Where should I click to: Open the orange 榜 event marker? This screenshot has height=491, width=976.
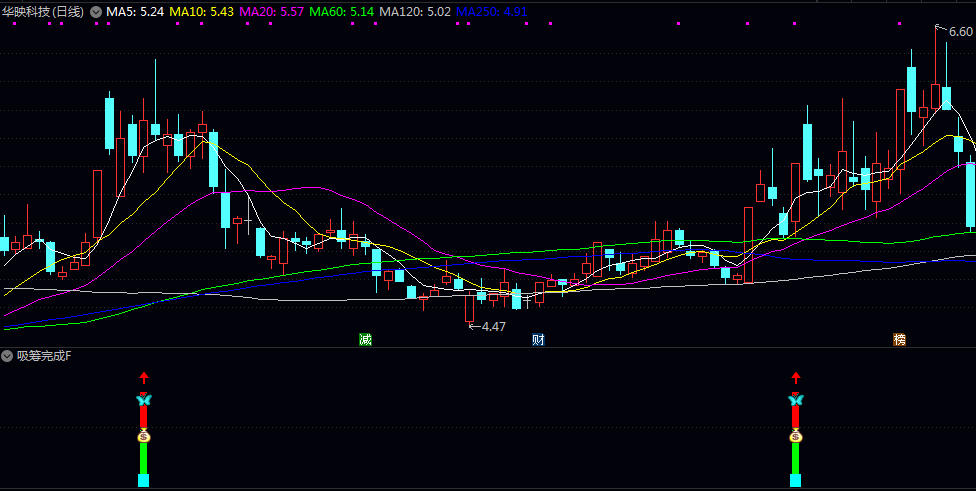[x=899, y=339]
